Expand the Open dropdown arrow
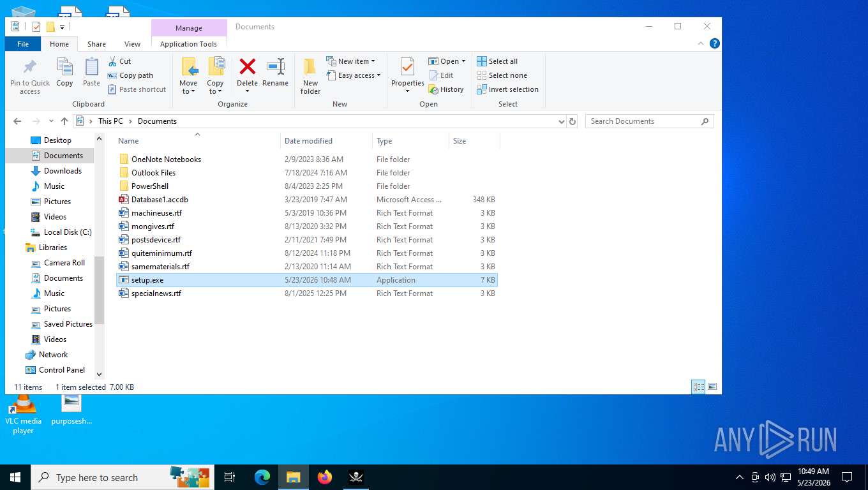868x490 pixels. pos(463,61)
